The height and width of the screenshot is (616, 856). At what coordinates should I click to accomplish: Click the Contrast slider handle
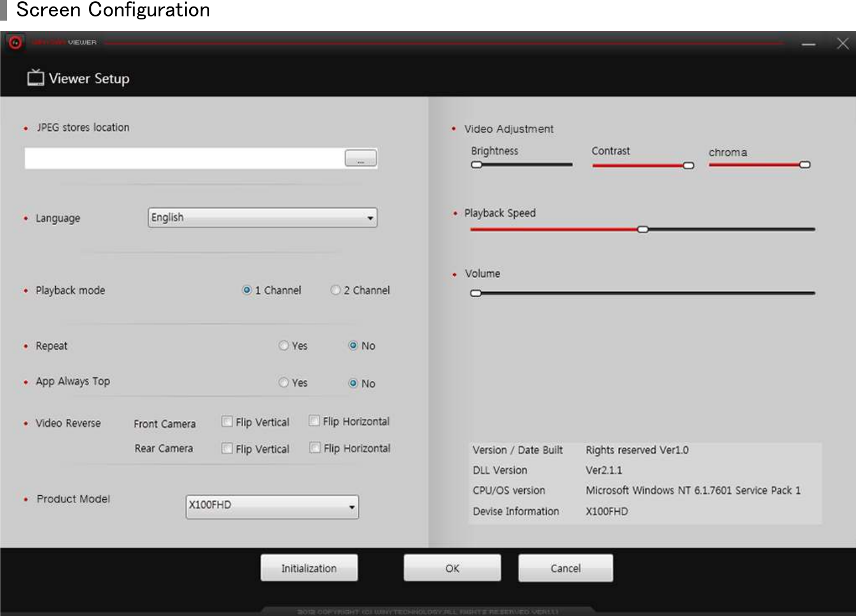tap(688, 165)
